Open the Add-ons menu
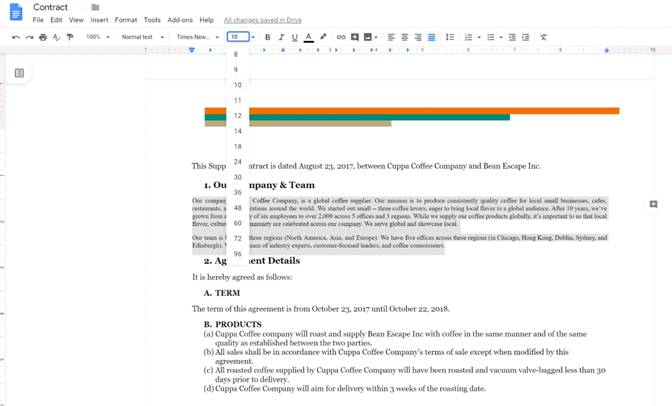 click(x=180, y=20)
